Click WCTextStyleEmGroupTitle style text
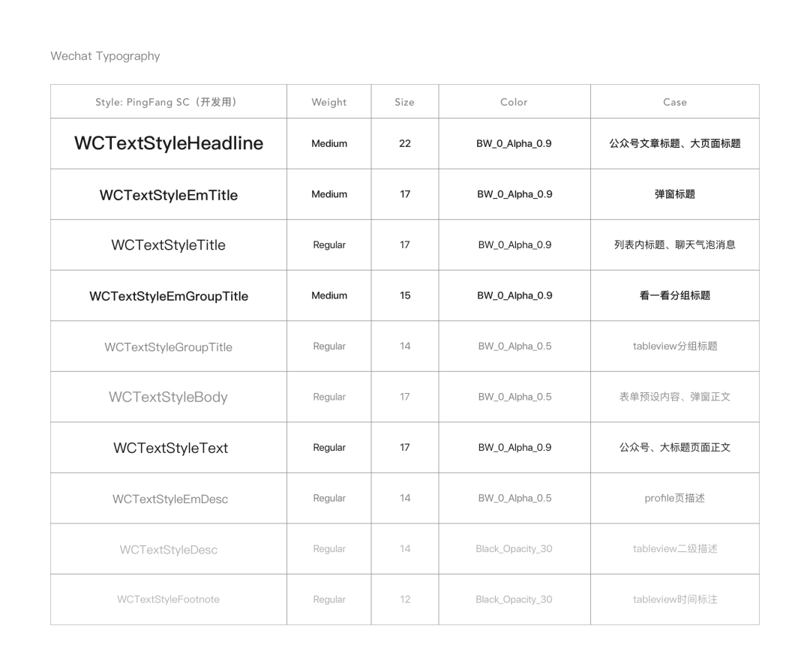The width and height of the screenshot is (810, 672). pos(169,296)
